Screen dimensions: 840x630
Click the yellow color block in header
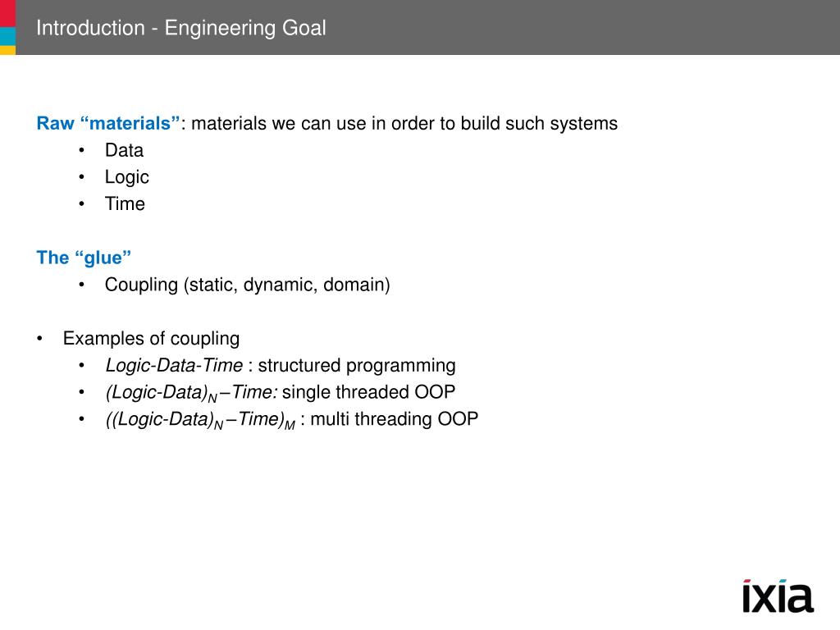coord(7,50)
